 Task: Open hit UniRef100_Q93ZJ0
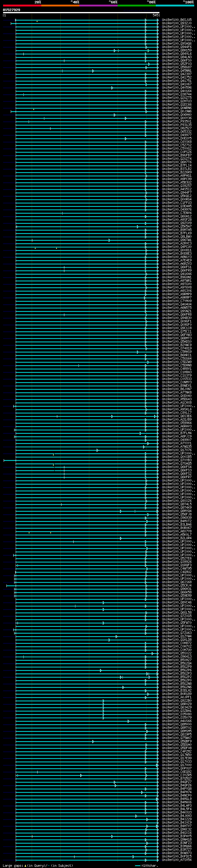coord(177,23)
